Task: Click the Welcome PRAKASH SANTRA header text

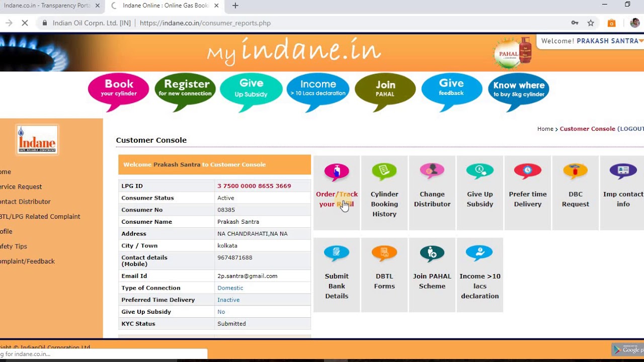Action: click(590, 41)
